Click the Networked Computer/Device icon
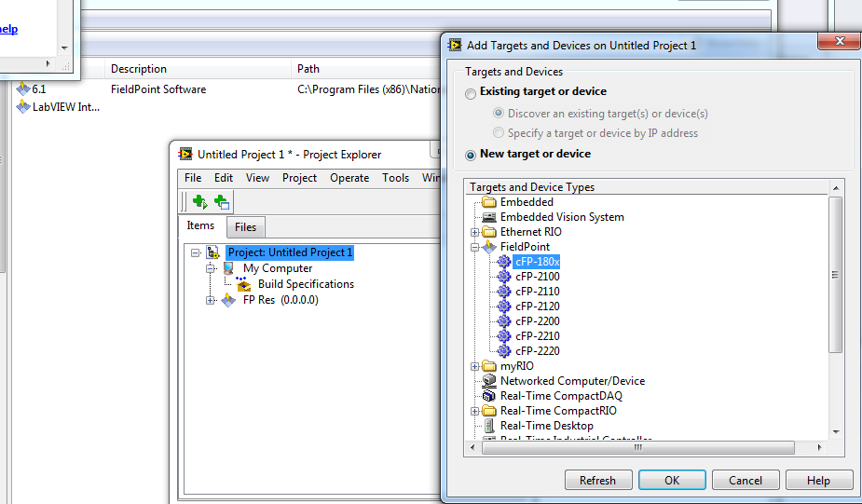 click(x=488, y=380)
